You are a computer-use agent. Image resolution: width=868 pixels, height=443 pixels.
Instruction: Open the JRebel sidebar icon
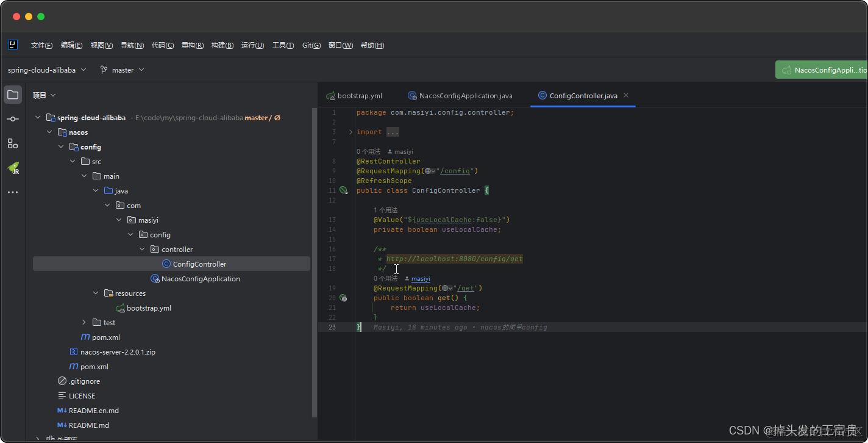tap(13, 168)
